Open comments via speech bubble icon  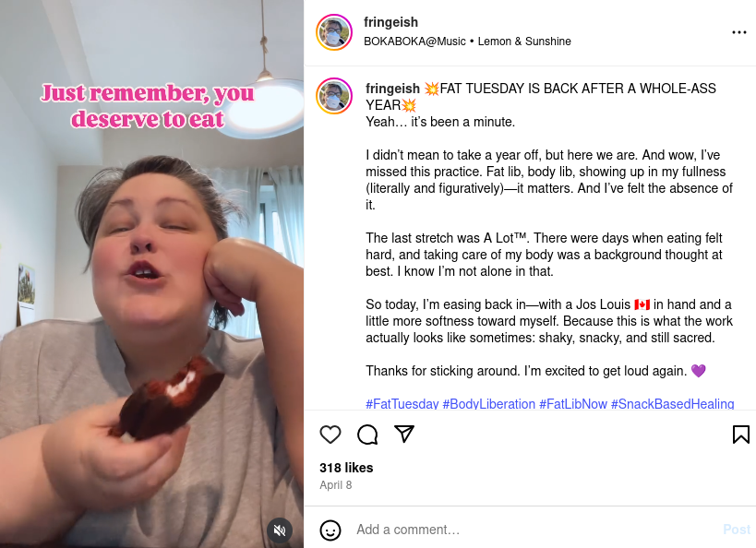pyautogui.click(x=367, y=435)
